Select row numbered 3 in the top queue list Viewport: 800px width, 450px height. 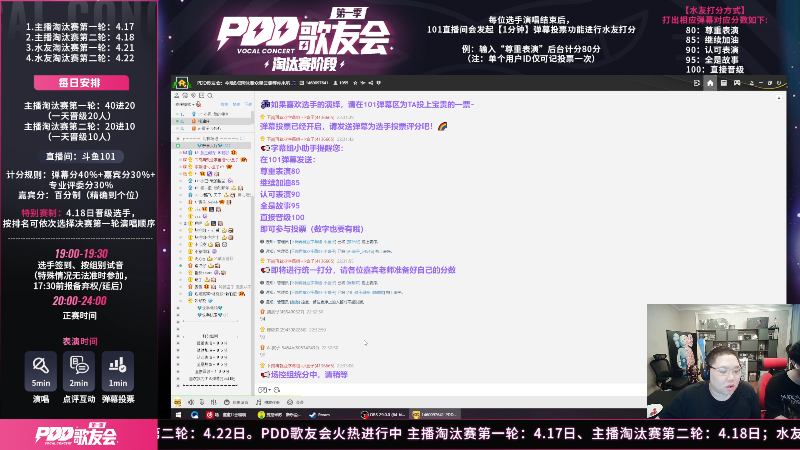[212, 128]
